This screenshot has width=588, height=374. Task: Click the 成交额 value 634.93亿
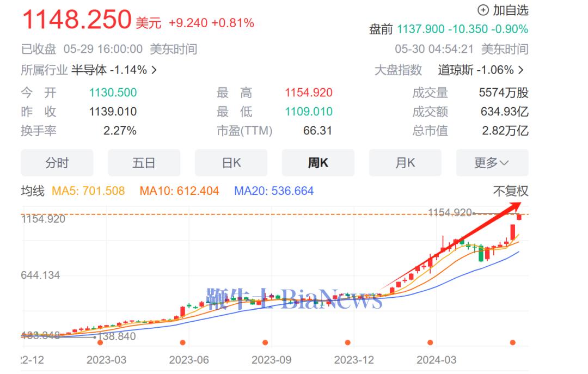pos(504,112)
